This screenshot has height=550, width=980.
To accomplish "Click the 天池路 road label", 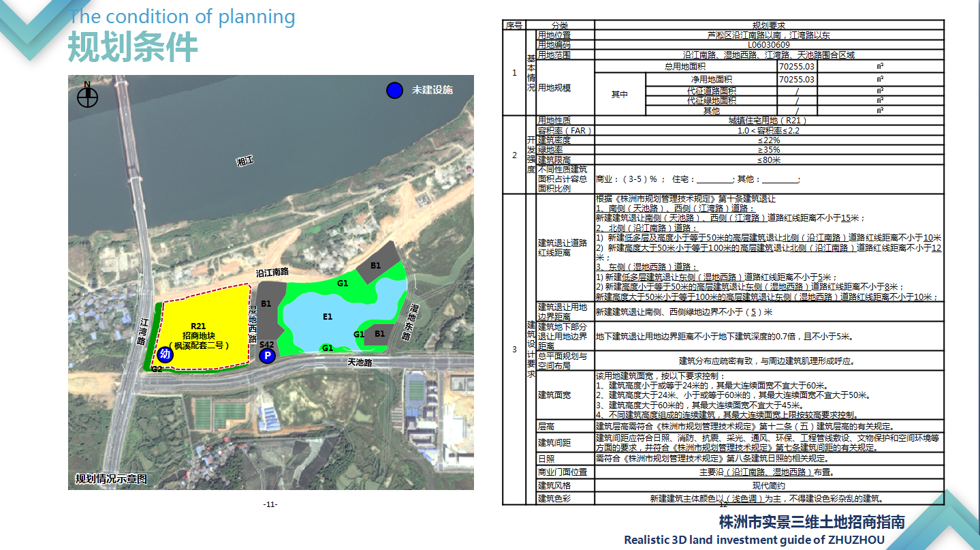I will tap(360, 363).
